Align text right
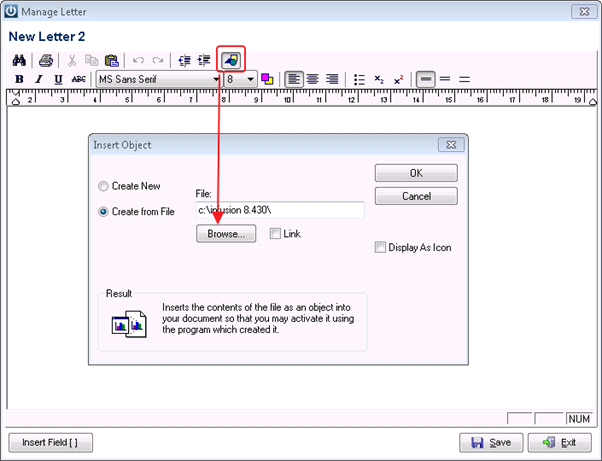Screen dimensions: 602x461 (x=332, y=79)
